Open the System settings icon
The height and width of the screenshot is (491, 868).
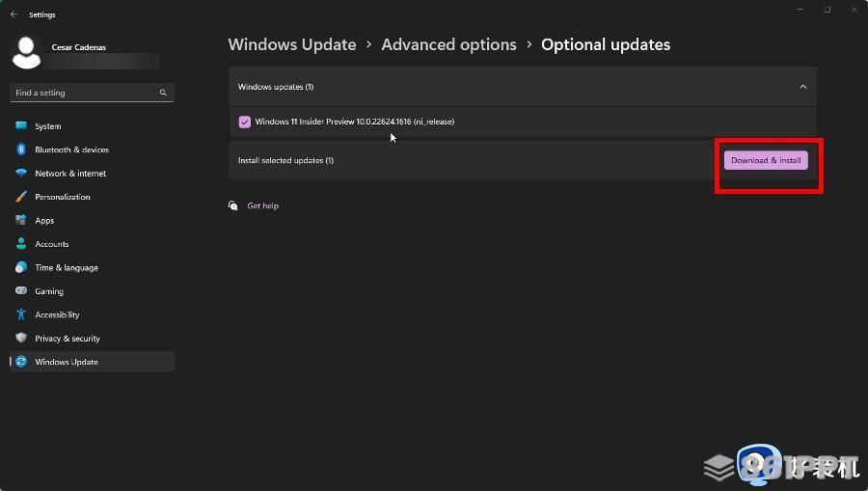(x=21, y=125)
